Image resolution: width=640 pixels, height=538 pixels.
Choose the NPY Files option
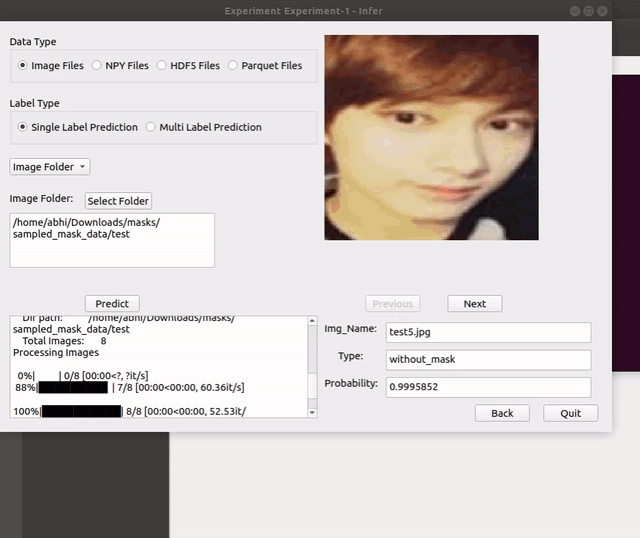click(97, 66)
